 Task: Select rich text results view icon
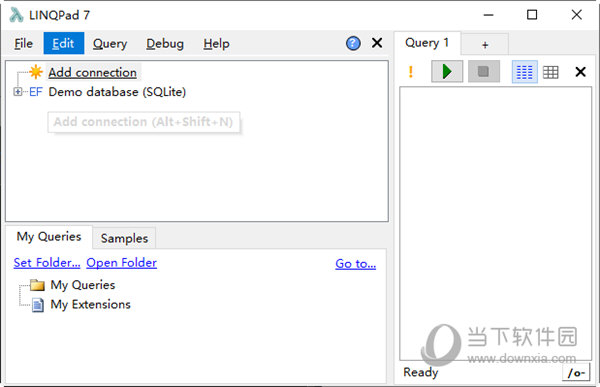(x=525, y=72)
